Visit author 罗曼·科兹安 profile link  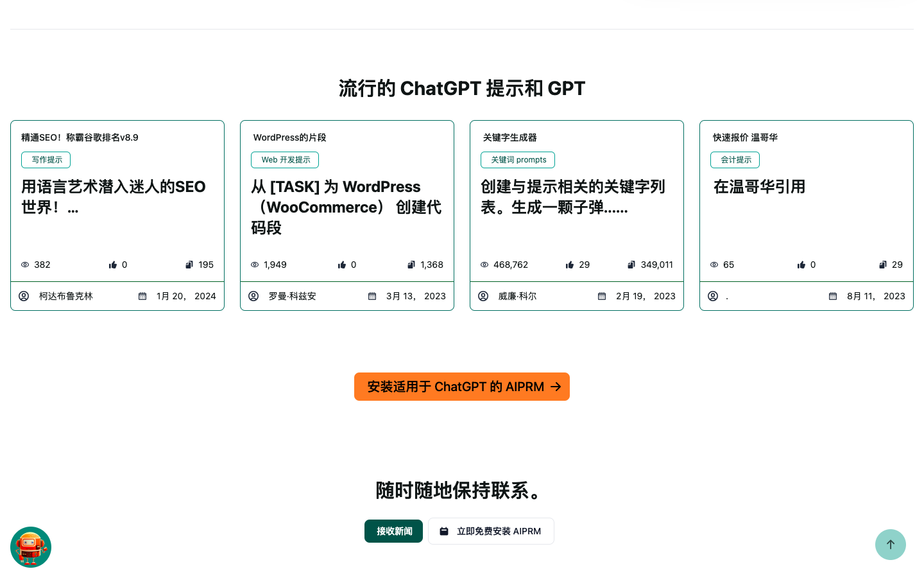pyautogui.click(x=292, y=296)
